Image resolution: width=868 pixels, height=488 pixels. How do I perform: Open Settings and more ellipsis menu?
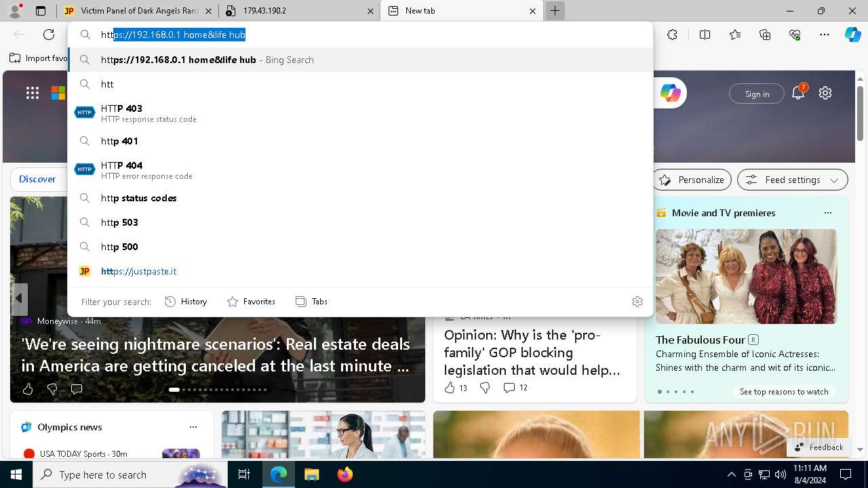click(825, 35)
